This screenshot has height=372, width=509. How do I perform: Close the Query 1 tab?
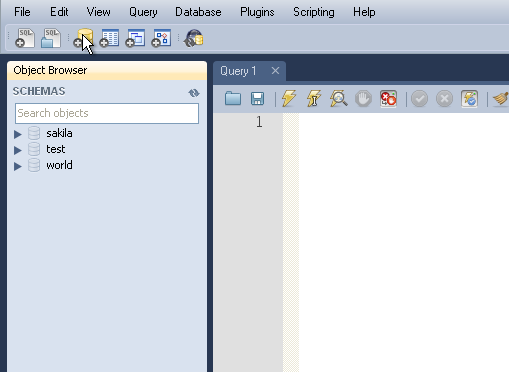(275, 71)
